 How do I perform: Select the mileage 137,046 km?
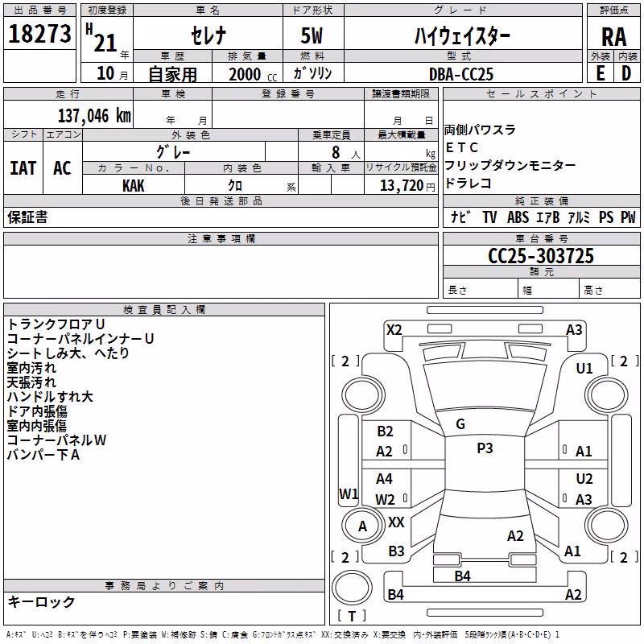94,116
